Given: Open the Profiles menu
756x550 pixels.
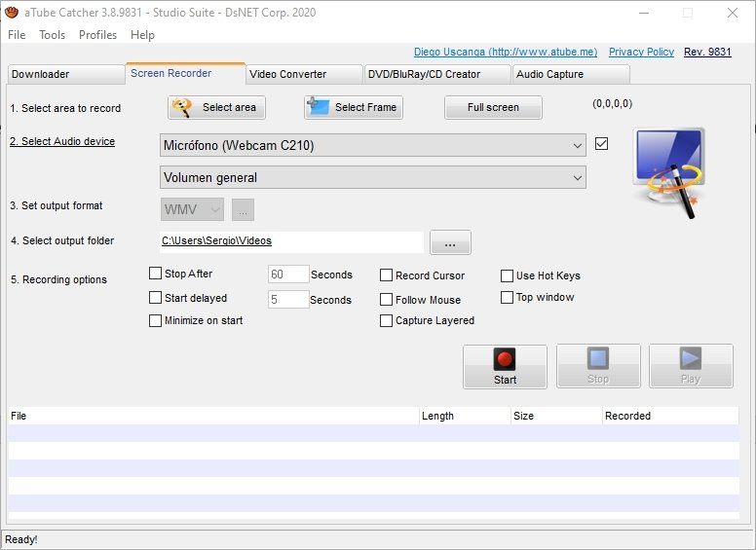Looking at the screenshot, I should 97,35.
